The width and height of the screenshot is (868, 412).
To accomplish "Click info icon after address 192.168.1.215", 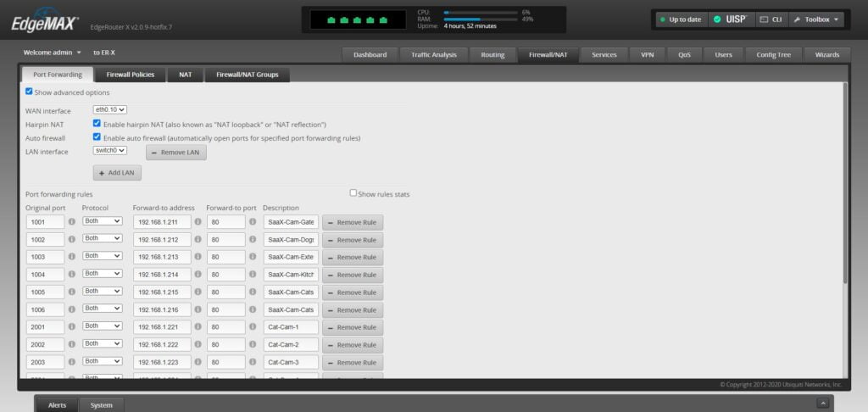I will [x=198, y=292].
